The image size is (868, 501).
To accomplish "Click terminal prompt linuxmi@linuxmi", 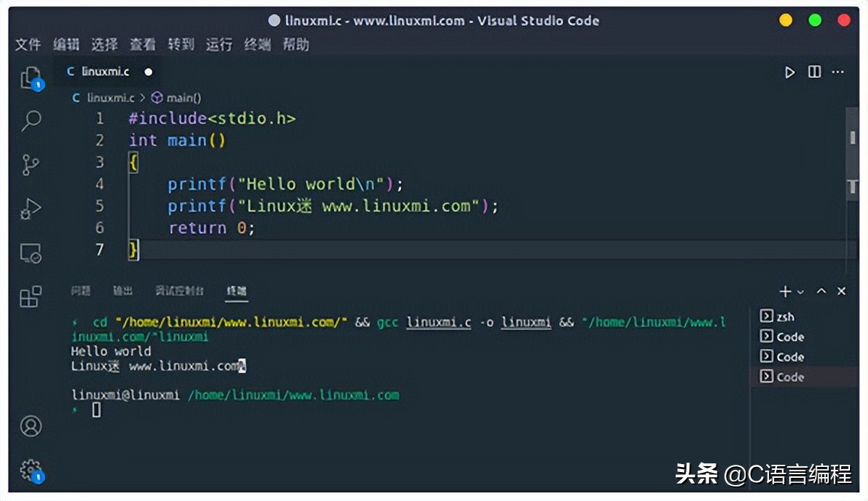I will [x=125, y=395].
